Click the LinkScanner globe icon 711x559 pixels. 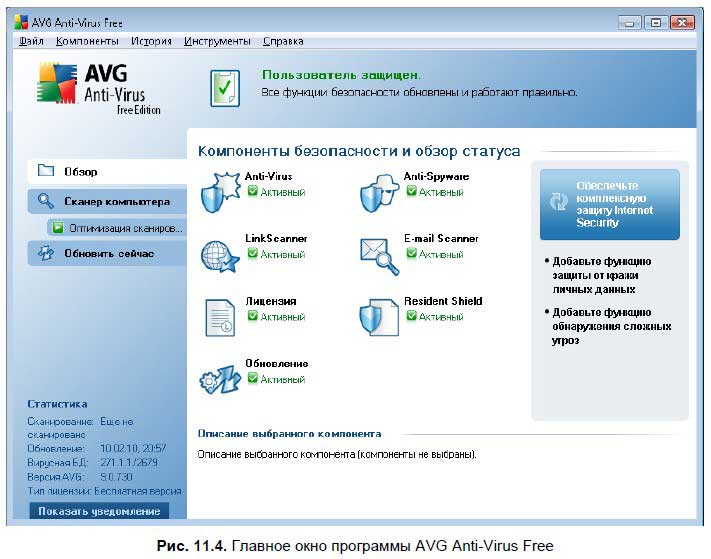coord(220,256)
